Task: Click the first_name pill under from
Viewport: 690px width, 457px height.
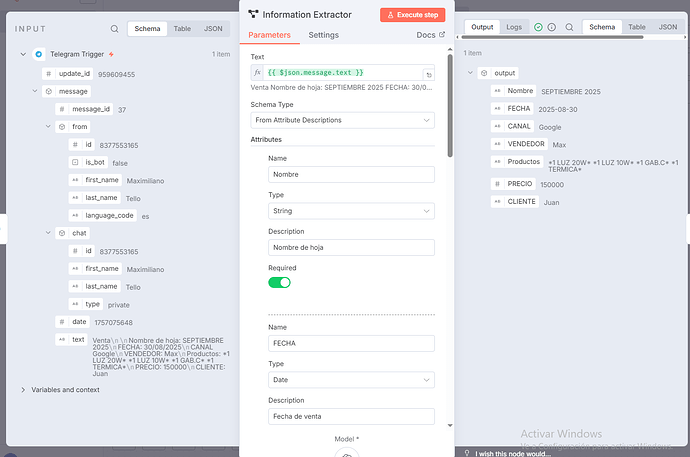Action: 95,180
